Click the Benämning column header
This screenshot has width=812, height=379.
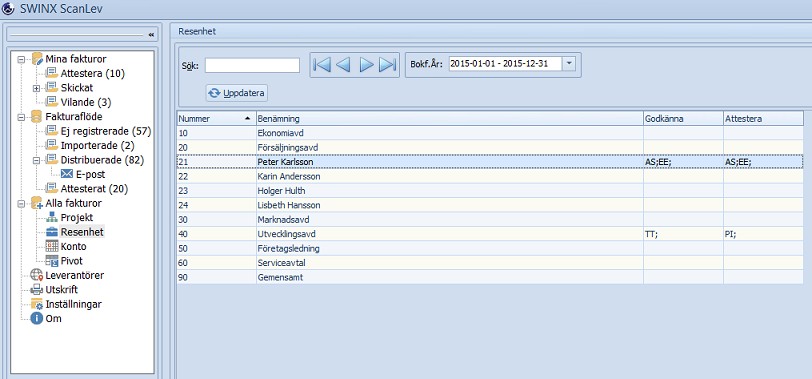[x=450, y=119]
